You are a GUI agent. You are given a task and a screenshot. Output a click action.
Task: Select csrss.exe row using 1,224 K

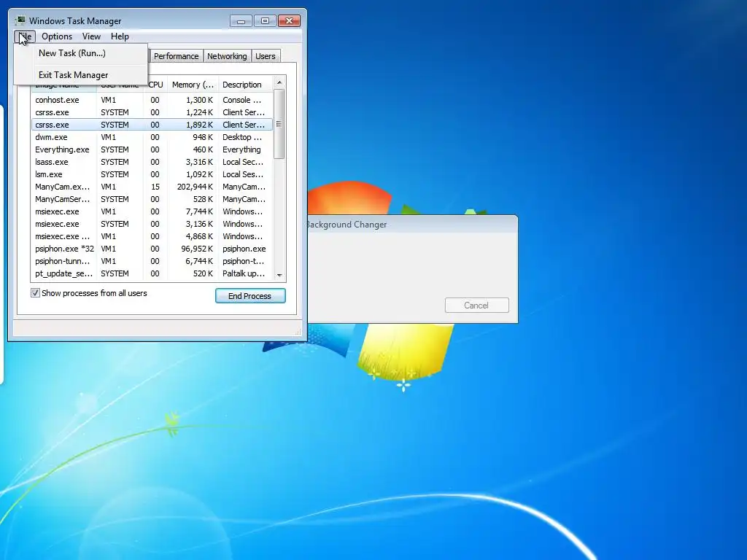click(x=152, y=112)
